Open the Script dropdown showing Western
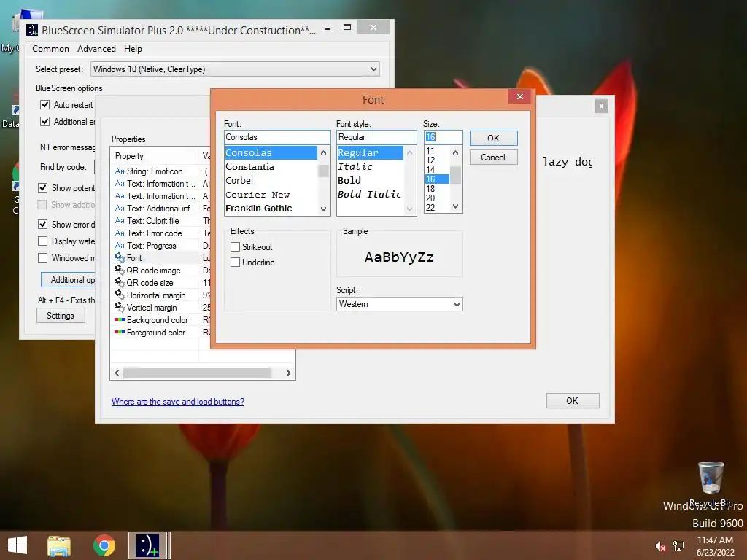This screenshot has width=747, height=560. (x=399, y=304)
